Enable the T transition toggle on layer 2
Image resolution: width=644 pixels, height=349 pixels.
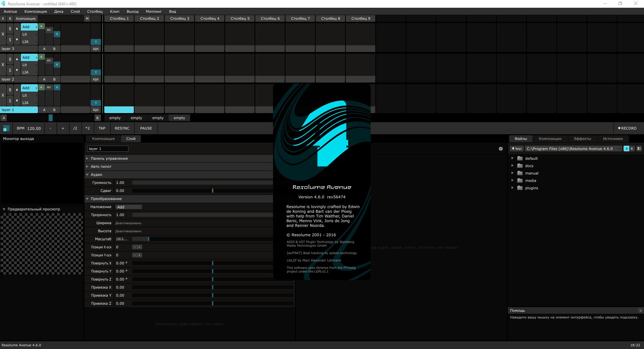click(x=96, y=72)
